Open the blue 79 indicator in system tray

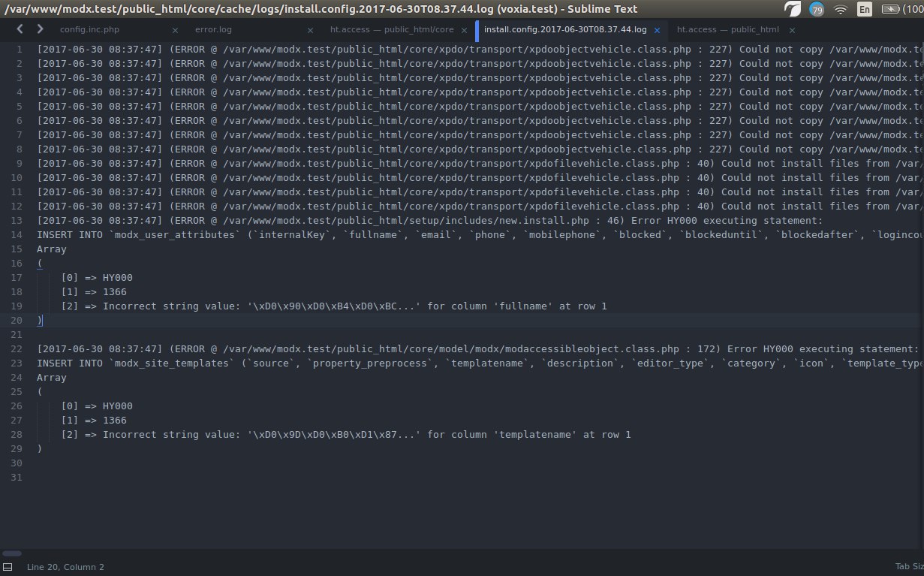pyautogui.click(x=817, y=10)
